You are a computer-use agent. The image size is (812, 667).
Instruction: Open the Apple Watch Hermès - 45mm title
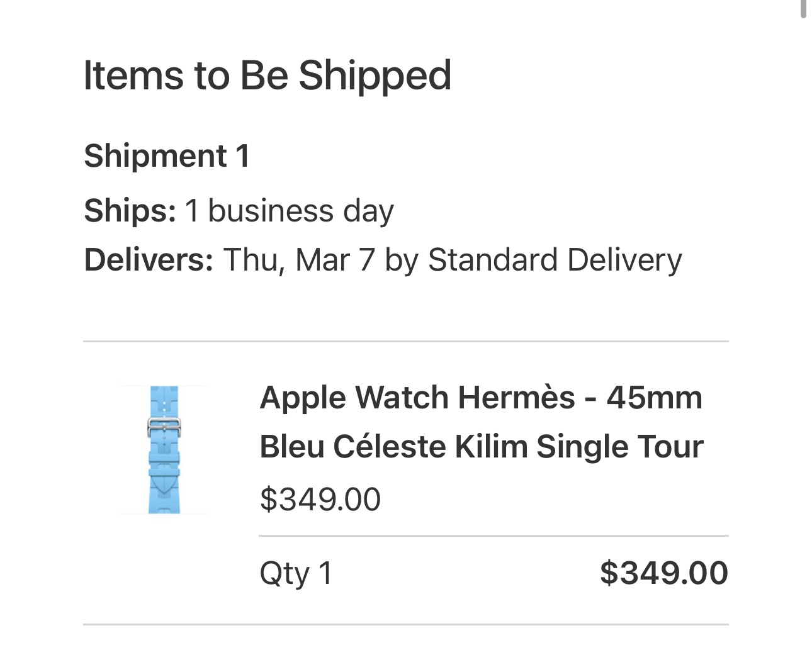pyautogui.click(x=480, y=398)
